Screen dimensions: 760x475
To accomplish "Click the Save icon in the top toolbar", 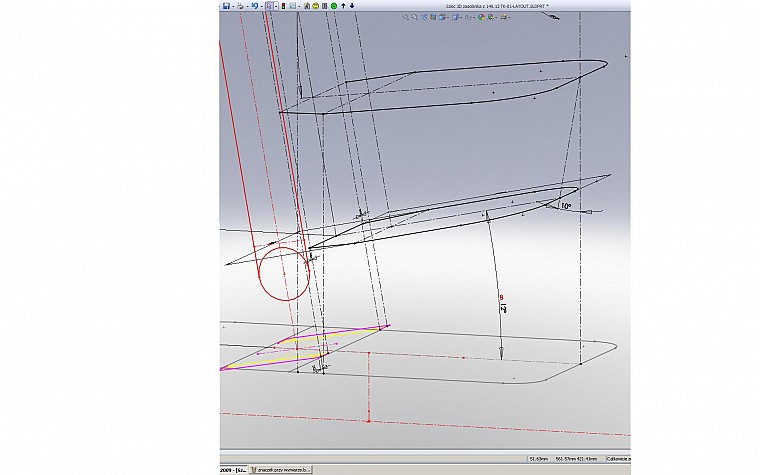I will [x=226, y=6].
